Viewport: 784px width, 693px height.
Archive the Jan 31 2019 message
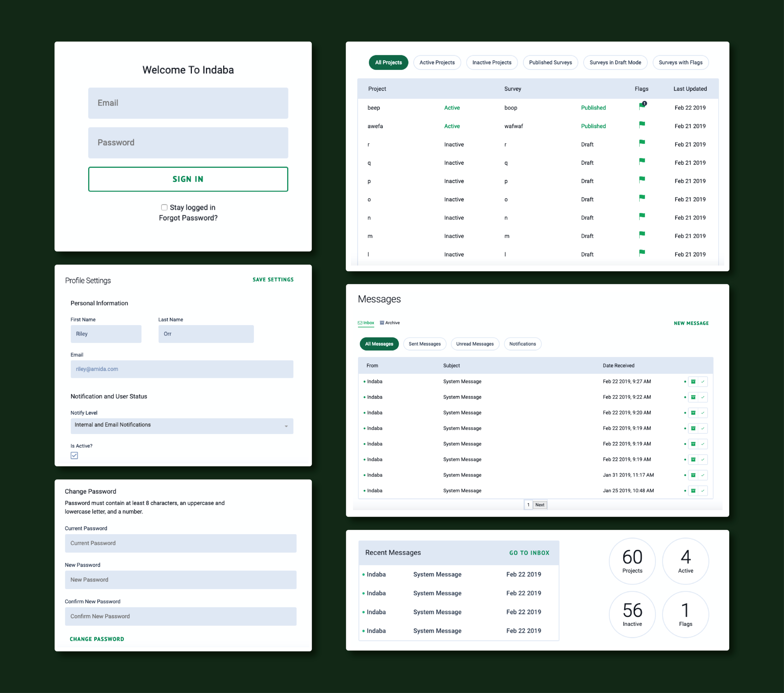click(693, 475)
